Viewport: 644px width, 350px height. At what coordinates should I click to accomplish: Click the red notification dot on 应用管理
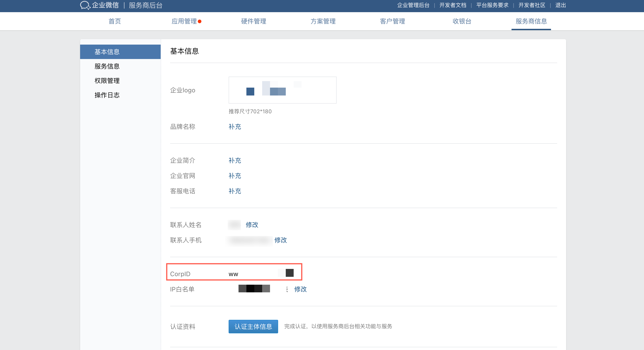pyautogui.click(x=200, y=22)
